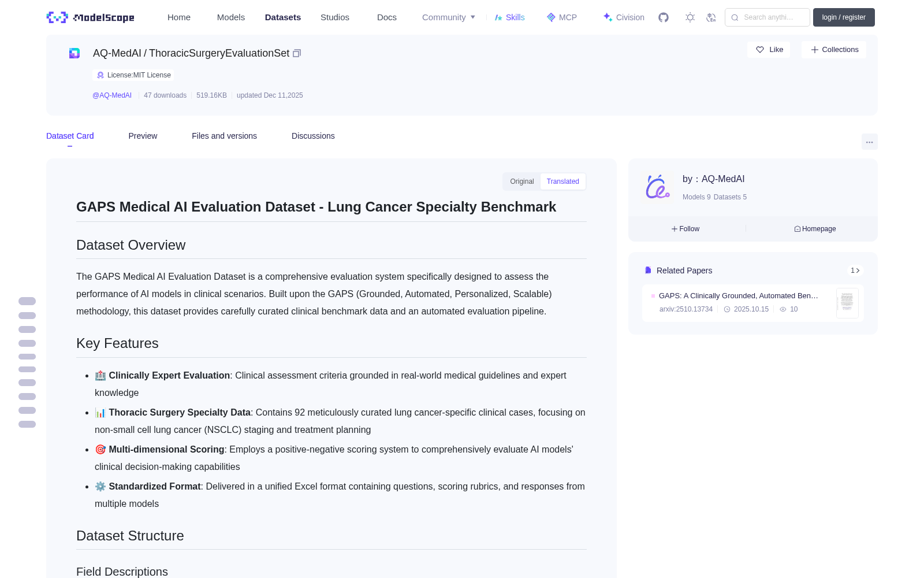Click the MIT License tag
The width and height of the screenshot is (924, 578).
click(133, 75)
